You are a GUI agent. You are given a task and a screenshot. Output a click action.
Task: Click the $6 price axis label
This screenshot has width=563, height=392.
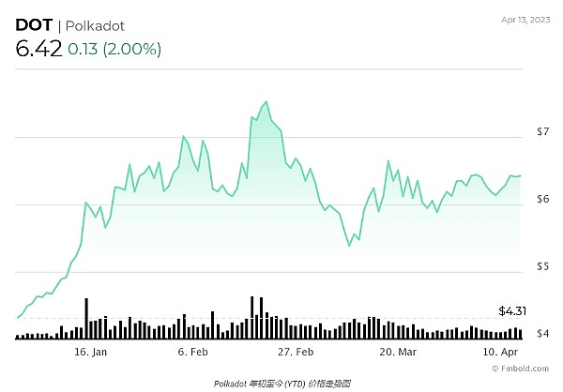coord(541,200)
